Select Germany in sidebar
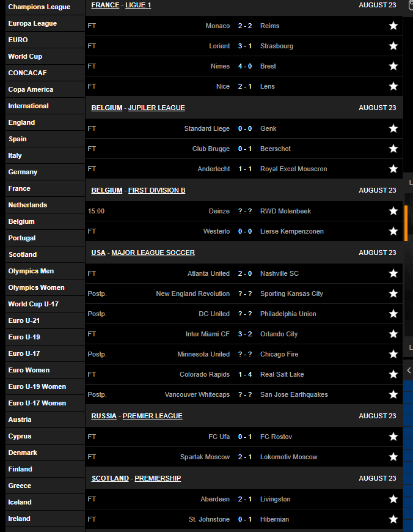This screenshot has height=532, width=413. 45,172
